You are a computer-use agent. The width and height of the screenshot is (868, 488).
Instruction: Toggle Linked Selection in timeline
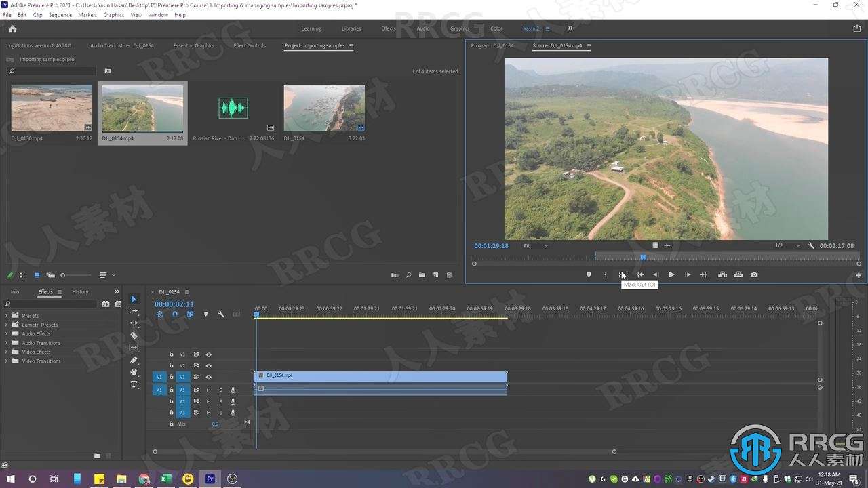coord(190,314)
